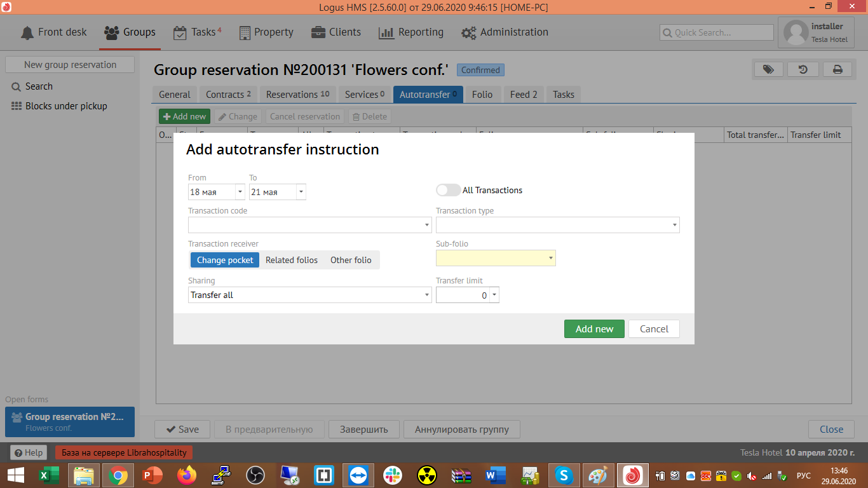Switch to the General tab
The width and height of the screenshot is (868, 488).
[175, 95]
